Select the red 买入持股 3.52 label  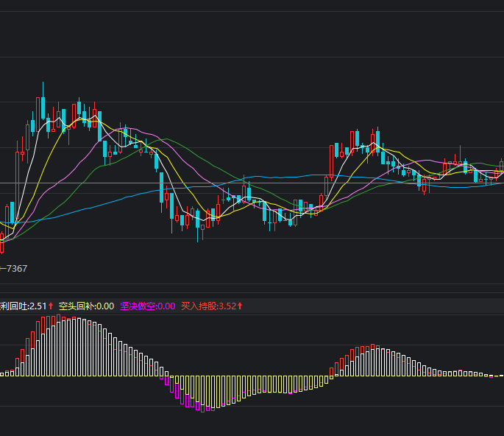(x=208, y=306)
